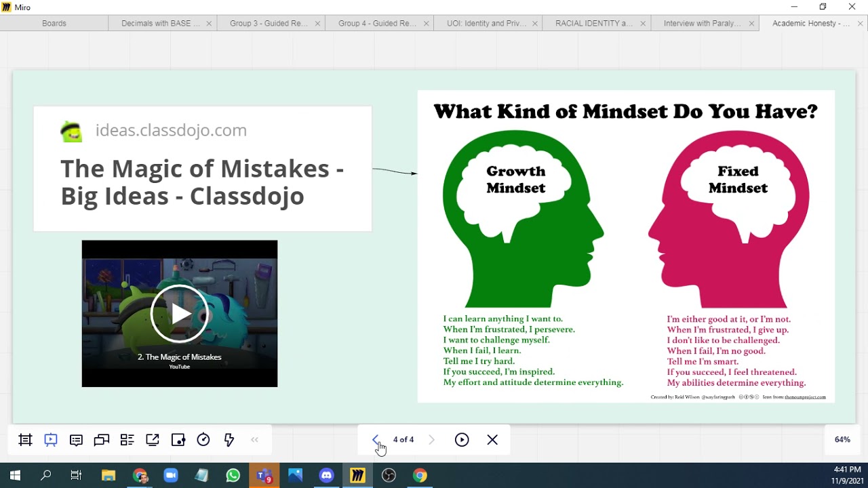868x488 pixels.
Task: Close the Group 4 - Guided Re... tab
Action: [x=426, y=23]
